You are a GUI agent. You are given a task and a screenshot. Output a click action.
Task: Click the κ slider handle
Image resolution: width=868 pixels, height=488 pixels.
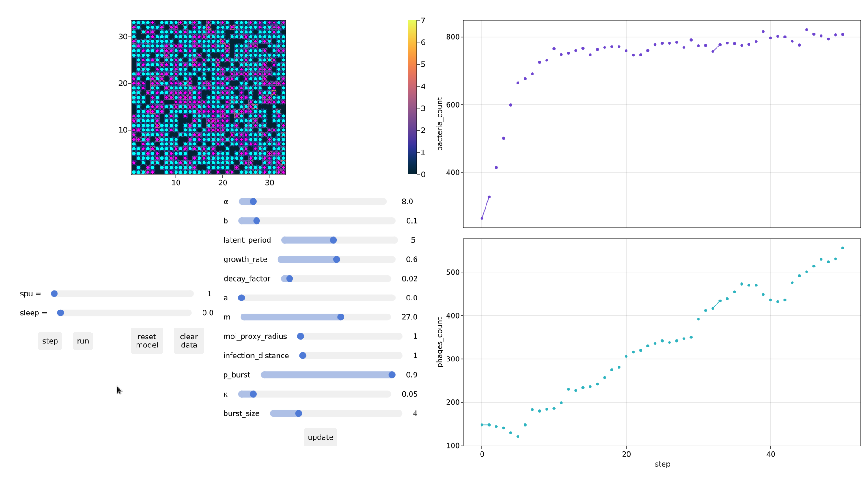254,394
